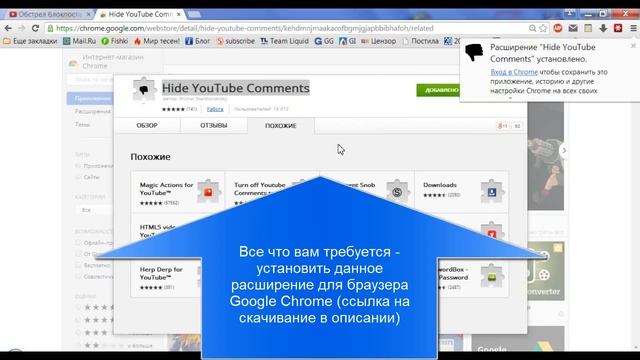This screenshot has height=360, width=640.
Task: Click the red square extension icon near menu
Action: click(x=618, y=28)
